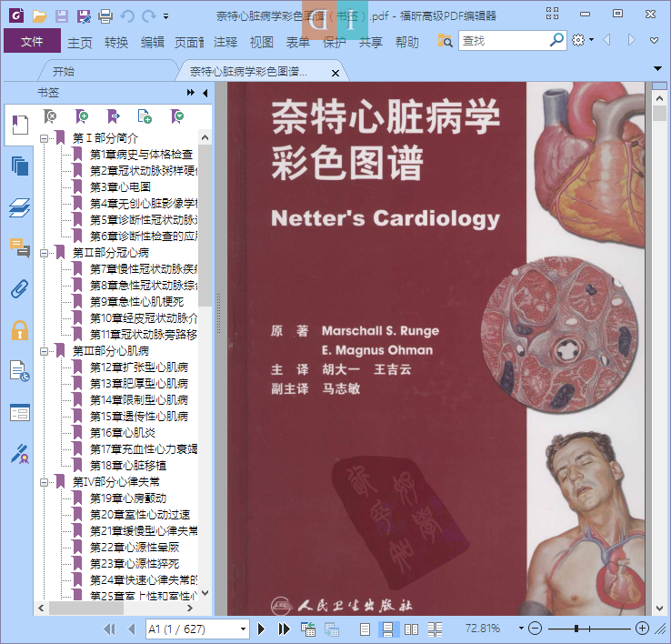Open the Bookmarks sidebar panel

(20, 125)
